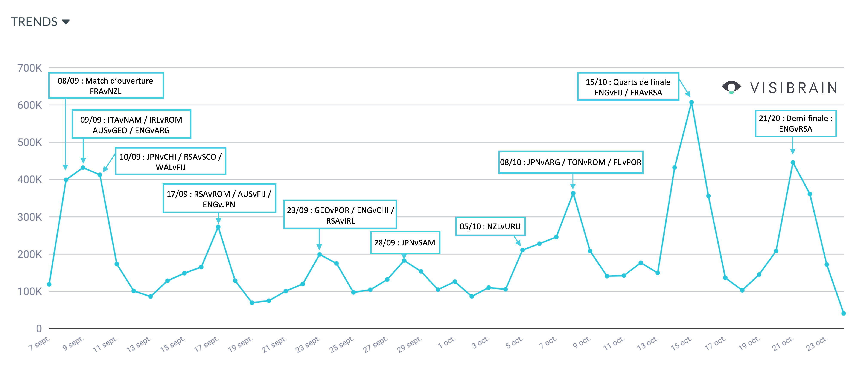Image resolution: width=868 pixels, height=372 pixels.
Task: Click the TRENDS title label
Action: click(34, 22)
